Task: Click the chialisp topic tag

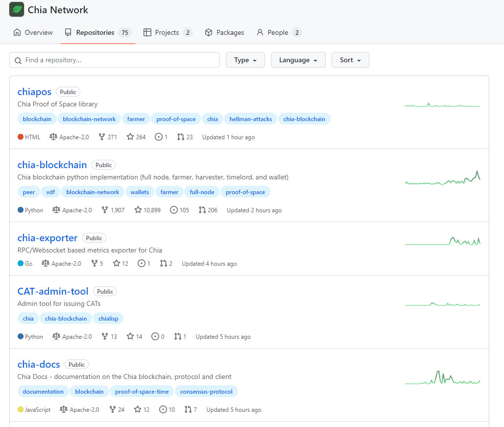Action: coord(108,319)
